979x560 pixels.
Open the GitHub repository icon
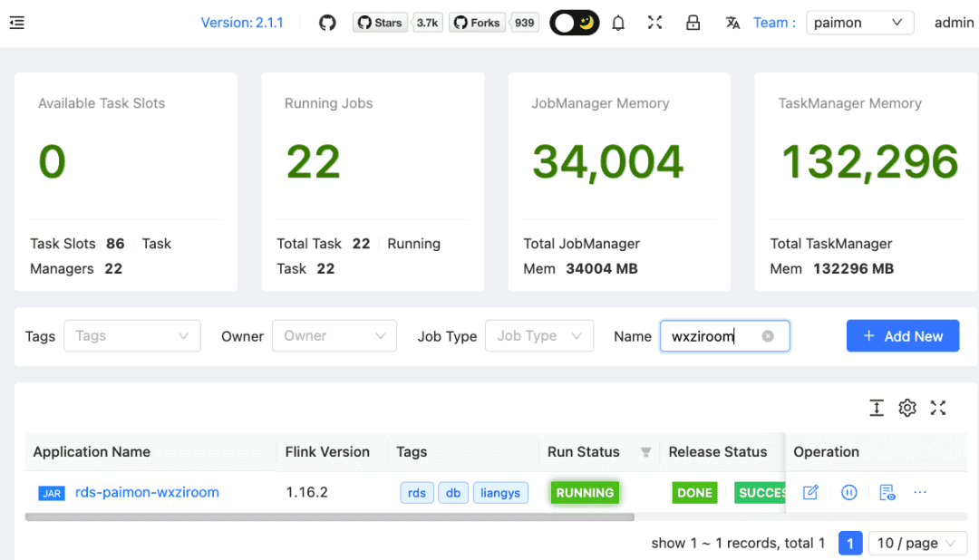(327, 23)
